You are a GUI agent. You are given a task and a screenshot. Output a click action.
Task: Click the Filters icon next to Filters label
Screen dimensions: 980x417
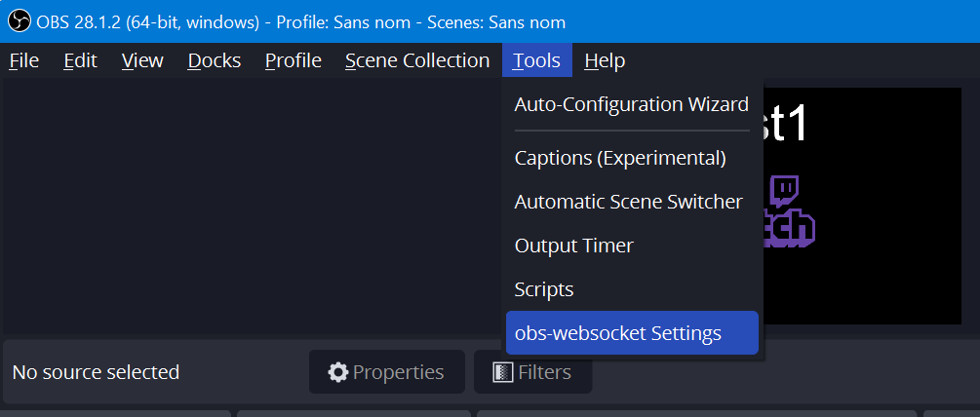coord(503,372)
